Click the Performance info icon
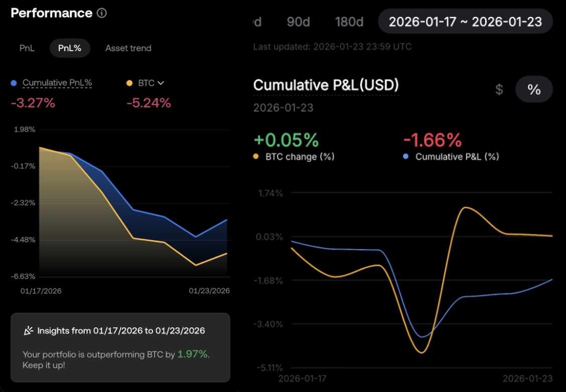The width and height of the screenshot is (566, 392). [x=102, y=13]
